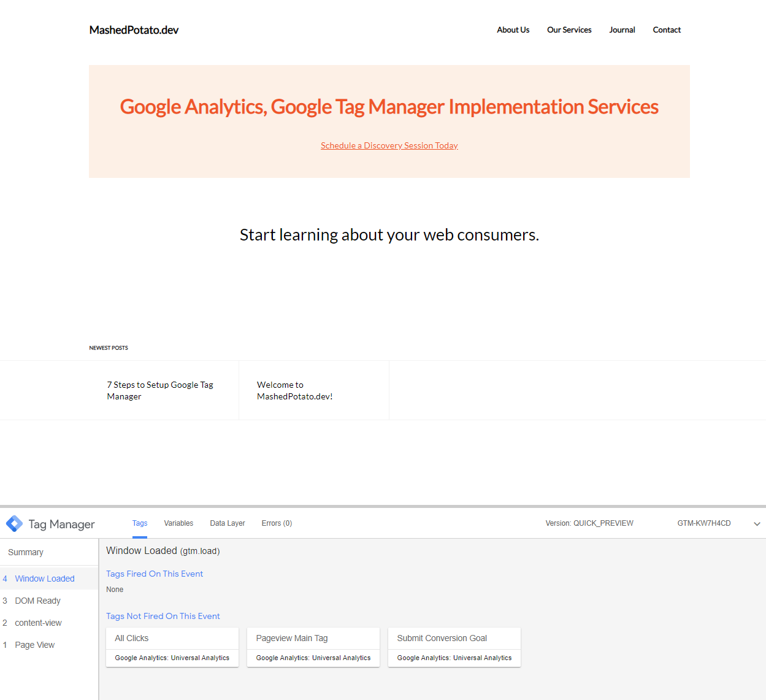The width and height of the screenshot is (766, 700).
Task: Switch to the Tags tab
Action: [140, 523]
